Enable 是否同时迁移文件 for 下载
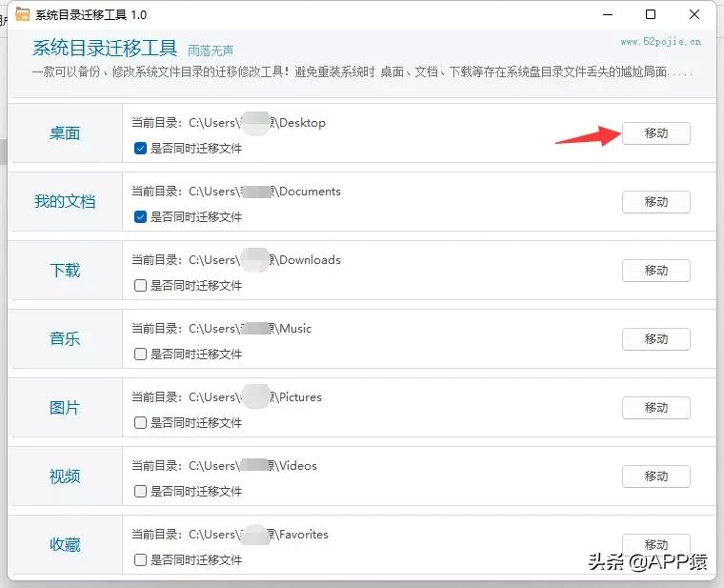Image resolution: width=724 pixels, height=588 pixels. point(141,286)
